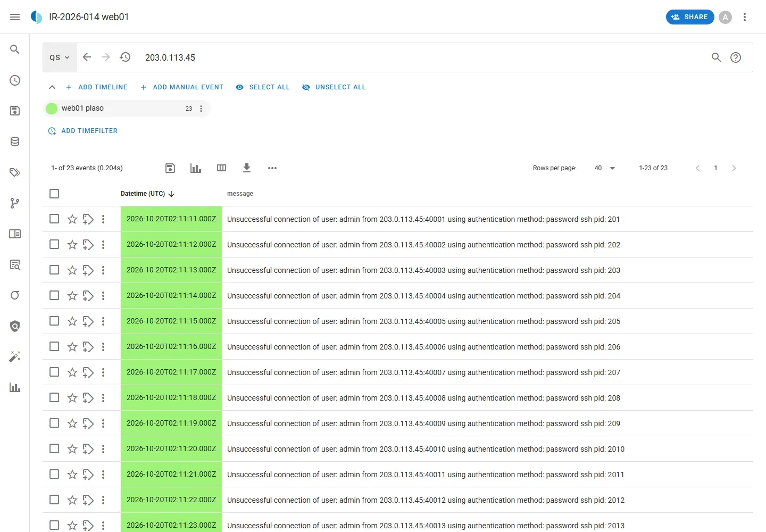766x532 pixels.
Task: Open the Rows per page dropdown
Action: click(605, 168)
